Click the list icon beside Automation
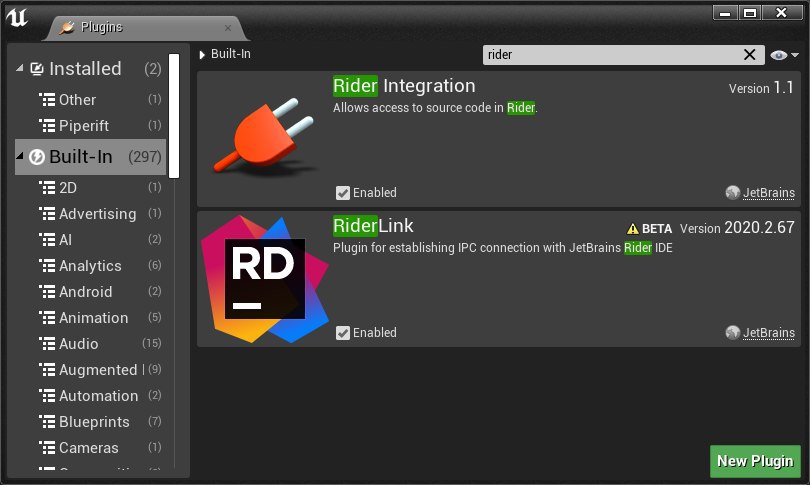The height and width of the screenshot is (485, 810). (x=47, y=395)
